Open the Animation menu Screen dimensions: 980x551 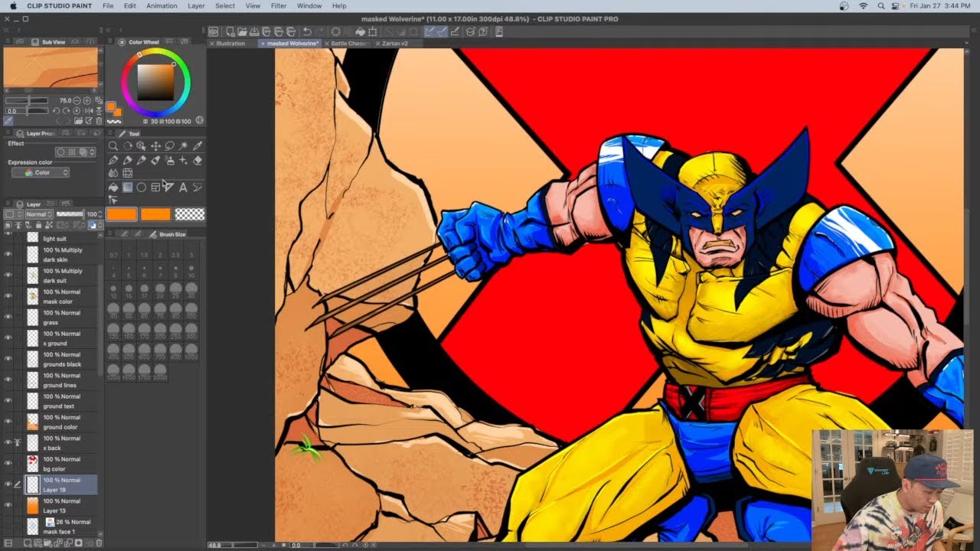pyautogui.click(x=162, y=5)
